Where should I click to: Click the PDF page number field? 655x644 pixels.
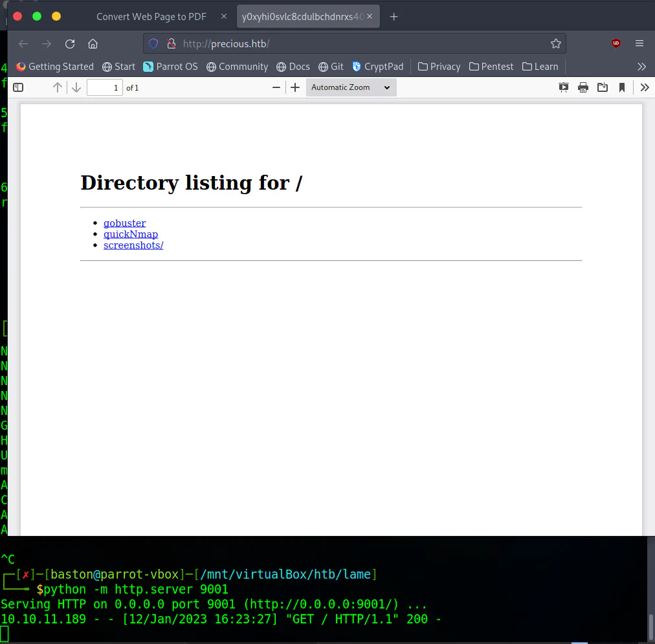coord(104,88)
